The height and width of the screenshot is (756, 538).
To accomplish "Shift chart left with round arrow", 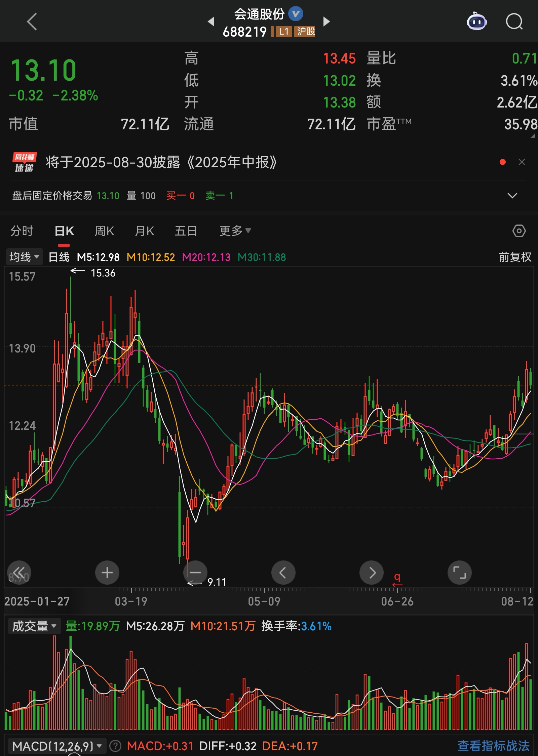I will click(x=283, y=573).
